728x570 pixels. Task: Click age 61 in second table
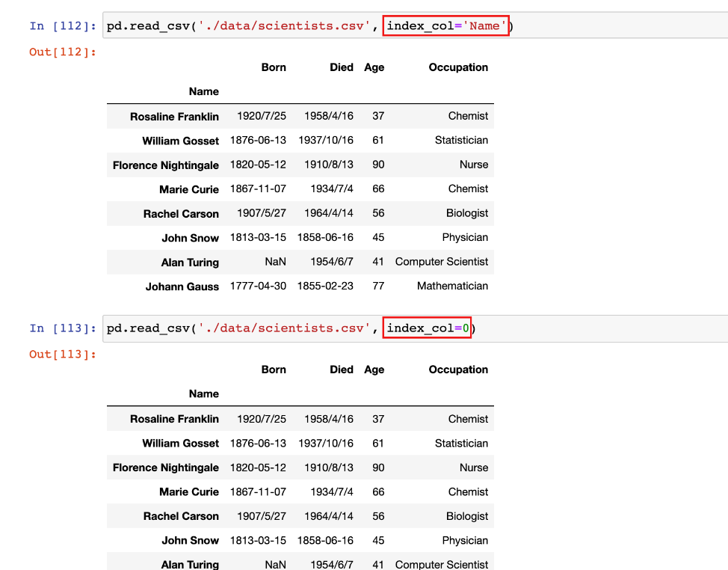[x=378, y=443]
